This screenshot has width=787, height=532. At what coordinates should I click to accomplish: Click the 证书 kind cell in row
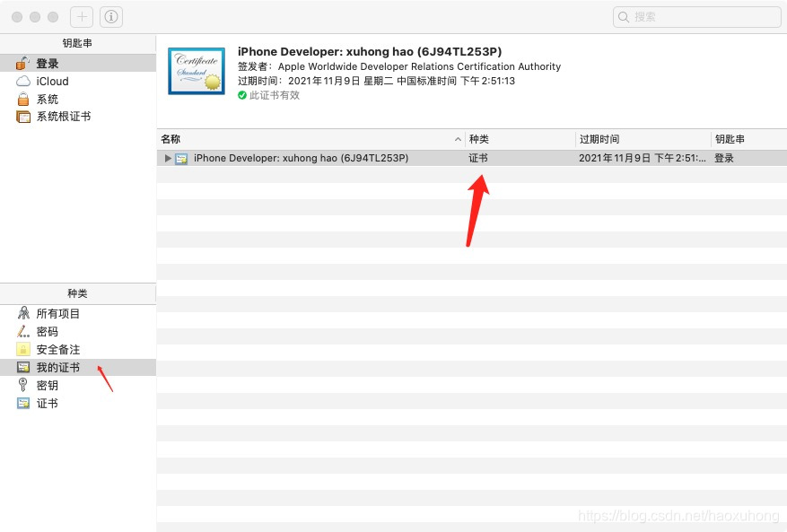478,158
